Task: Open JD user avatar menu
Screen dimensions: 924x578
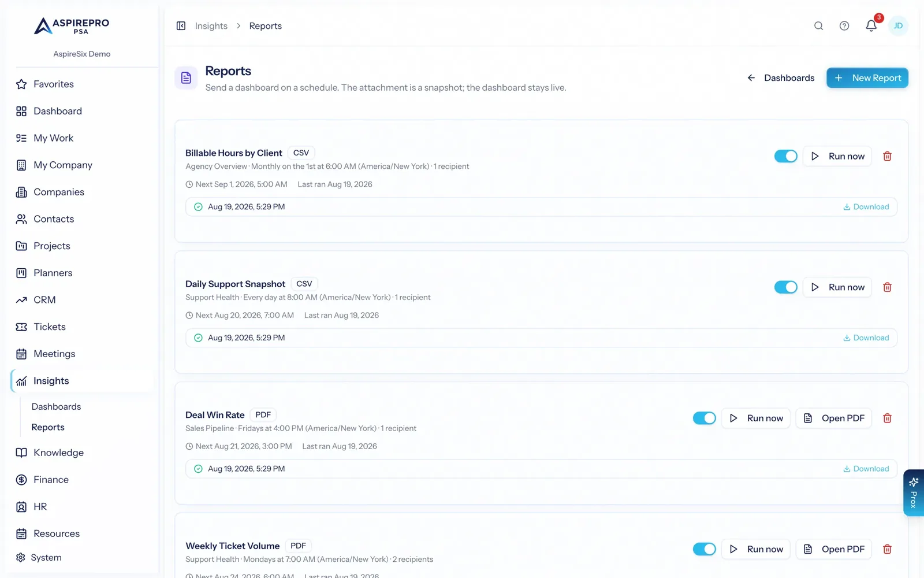Action: [x=898, y=26]
